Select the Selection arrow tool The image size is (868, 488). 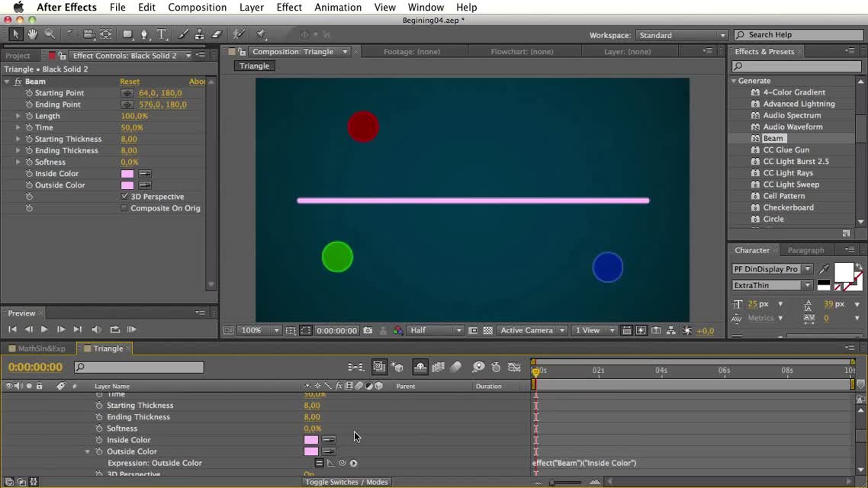click(15, 34)
